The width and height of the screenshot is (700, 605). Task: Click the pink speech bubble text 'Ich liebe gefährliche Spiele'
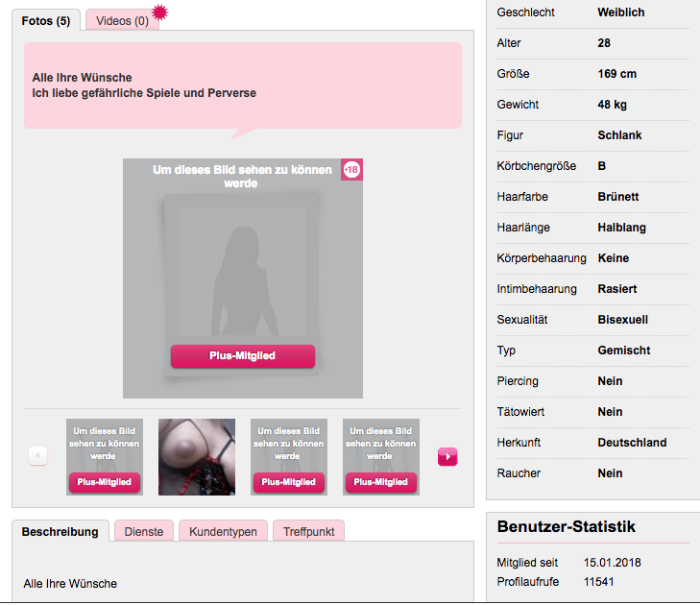(x=107, y=93)
